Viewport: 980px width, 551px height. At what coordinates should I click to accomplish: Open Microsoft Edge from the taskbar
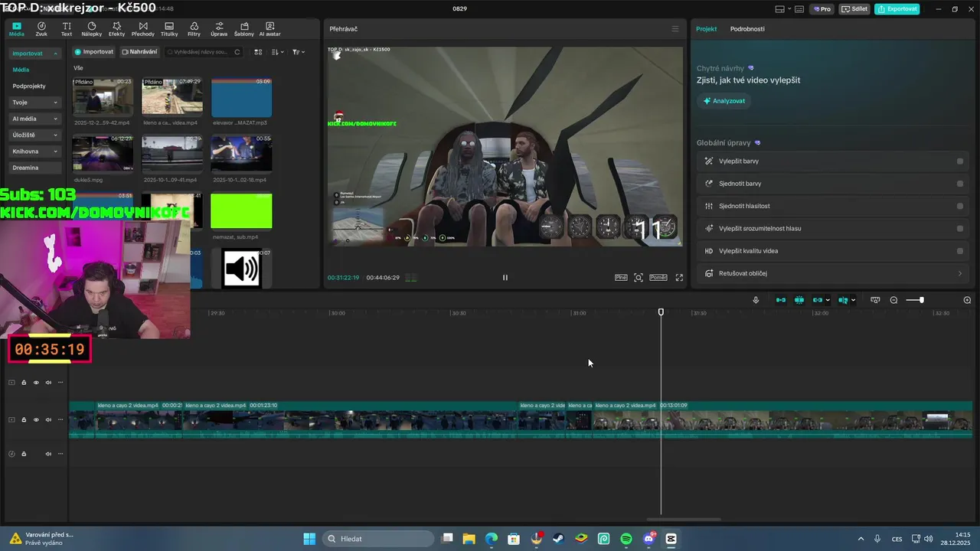(x=492, y=539)
